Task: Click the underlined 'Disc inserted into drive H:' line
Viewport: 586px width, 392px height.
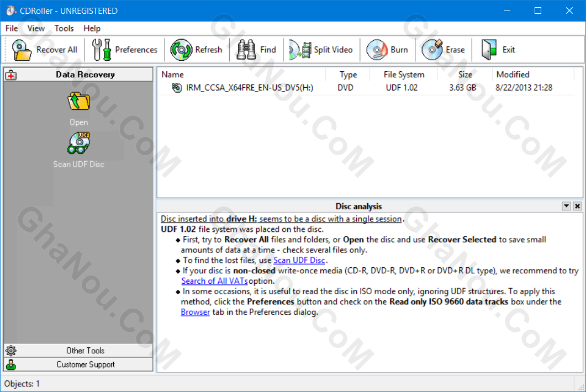Action: coord(281,219)
